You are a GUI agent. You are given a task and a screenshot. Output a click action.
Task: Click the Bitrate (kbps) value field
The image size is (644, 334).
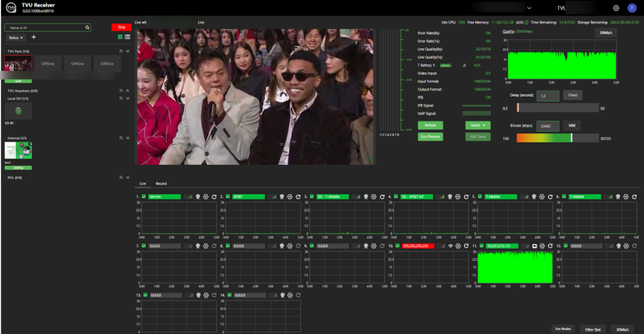coord(548,126)
